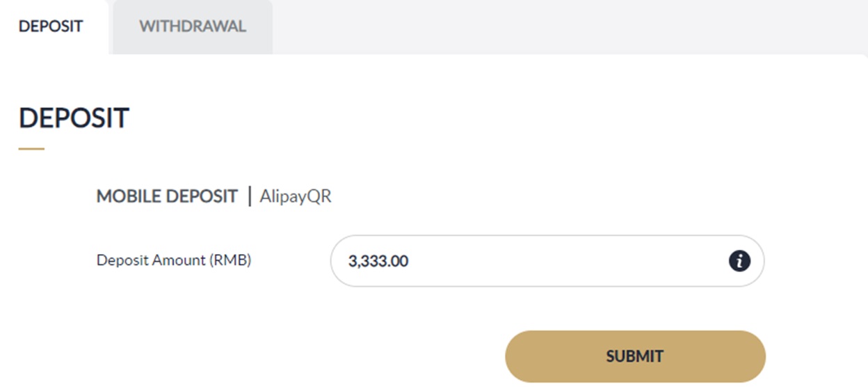
Task: Click the black circled "i" icon
Action: point(739,262)
